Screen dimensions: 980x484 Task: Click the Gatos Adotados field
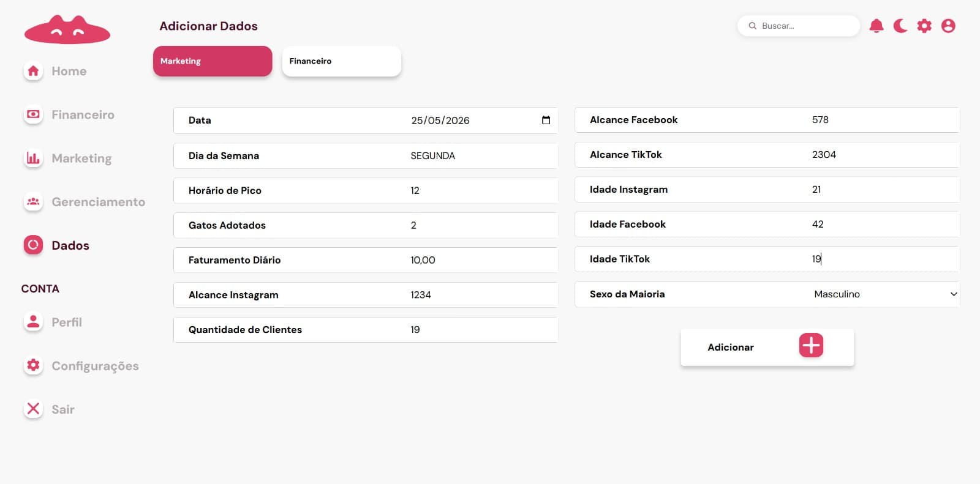pyautogui.click(x=366, y=225)
